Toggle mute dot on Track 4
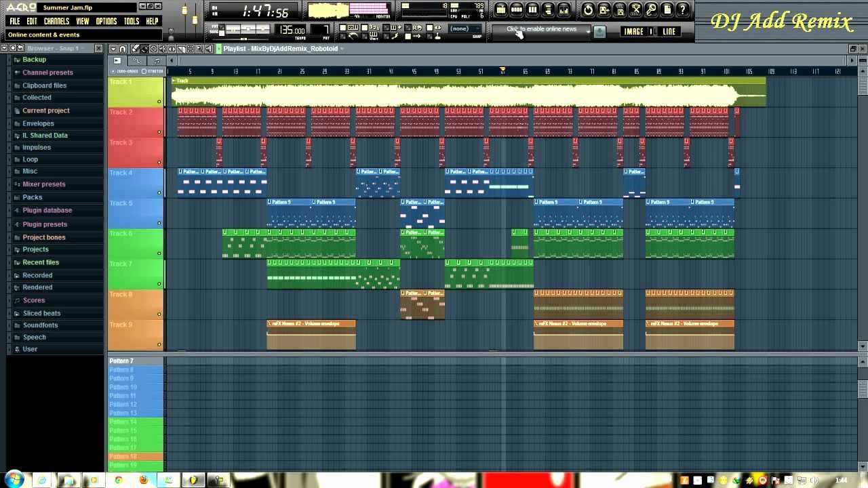The width and height of the screenshot is (868, 488). pyautogui.click(x=159, y=193)
